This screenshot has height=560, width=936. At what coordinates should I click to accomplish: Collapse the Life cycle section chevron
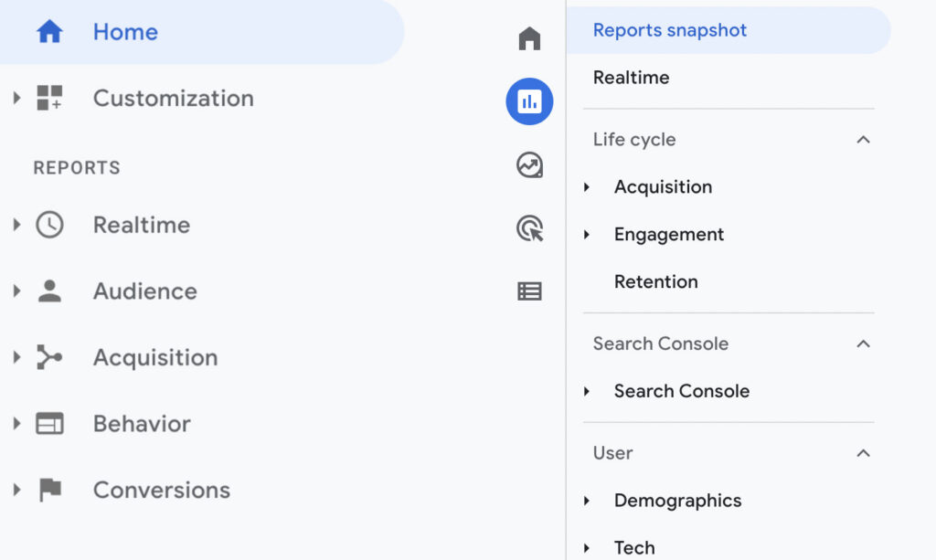tap(863, 140)
